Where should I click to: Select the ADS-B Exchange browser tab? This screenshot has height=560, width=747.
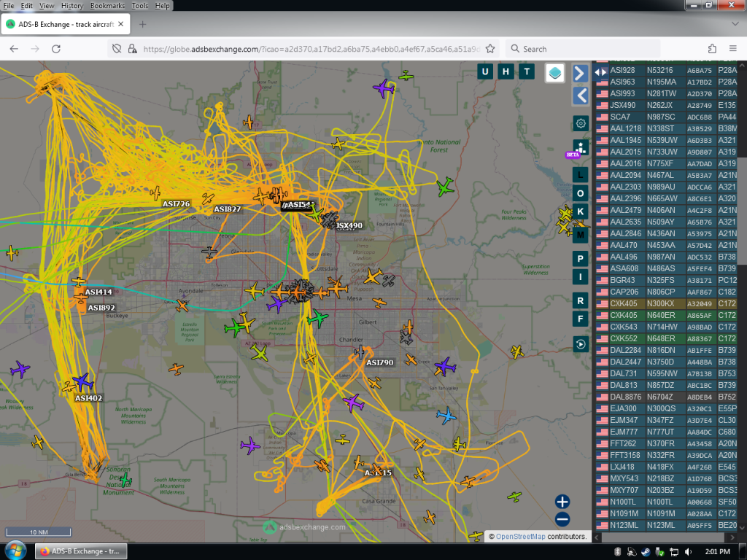(x=65, y=24)
